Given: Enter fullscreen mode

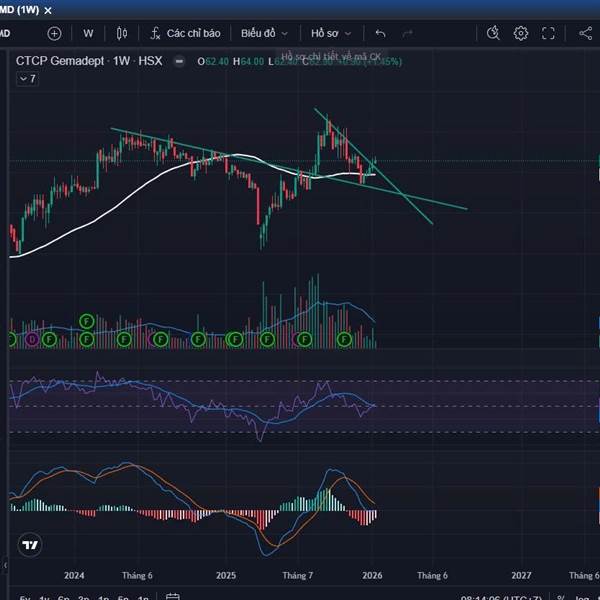Looking at the screenshot, I should [x=548, y=33].
